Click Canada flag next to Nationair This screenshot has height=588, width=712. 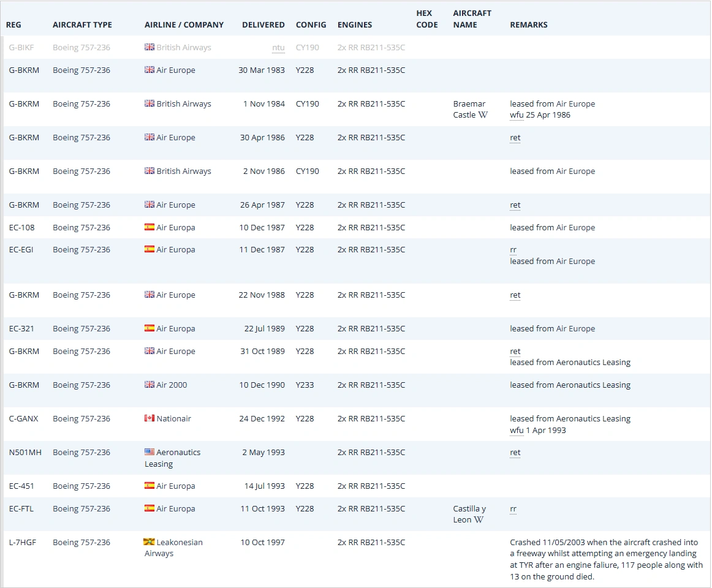click(x=150, y=418)
